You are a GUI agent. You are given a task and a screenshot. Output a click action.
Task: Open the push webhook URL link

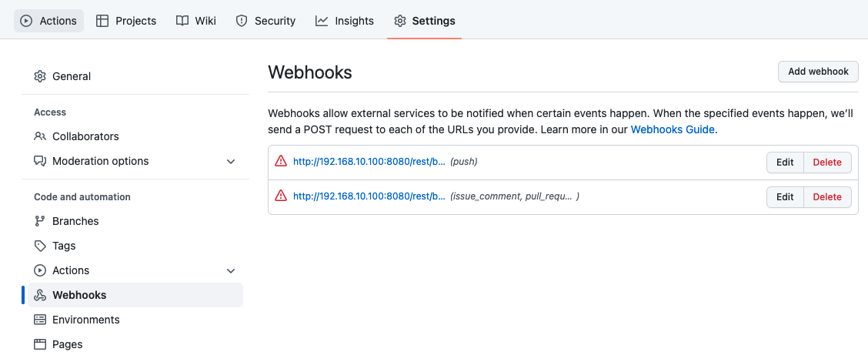pyautogui.click(x=369, y=162)
